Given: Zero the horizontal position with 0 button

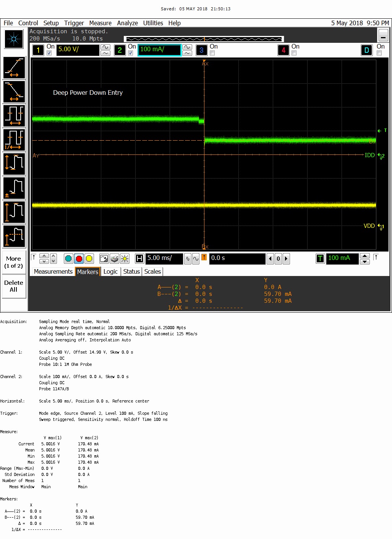Looking at the screenshot, I should [x=278, y=259].
